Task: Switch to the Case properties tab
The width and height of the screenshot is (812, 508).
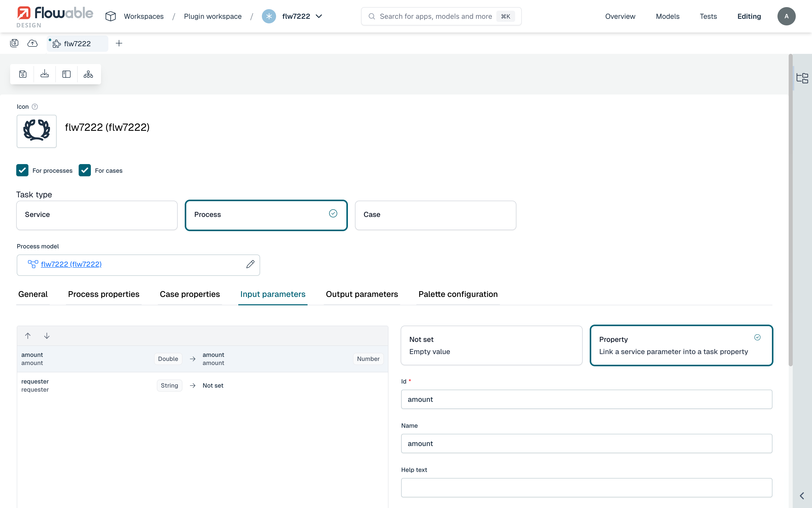Action: (190, 294)
